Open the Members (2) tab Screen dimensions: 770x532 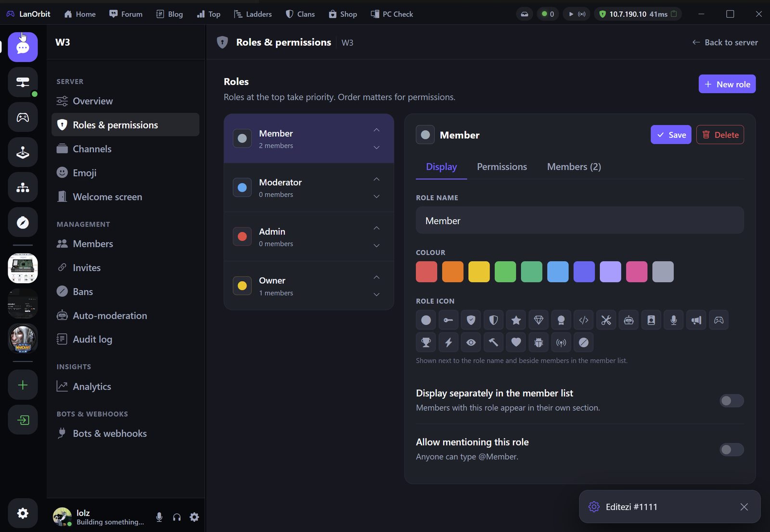574,167
